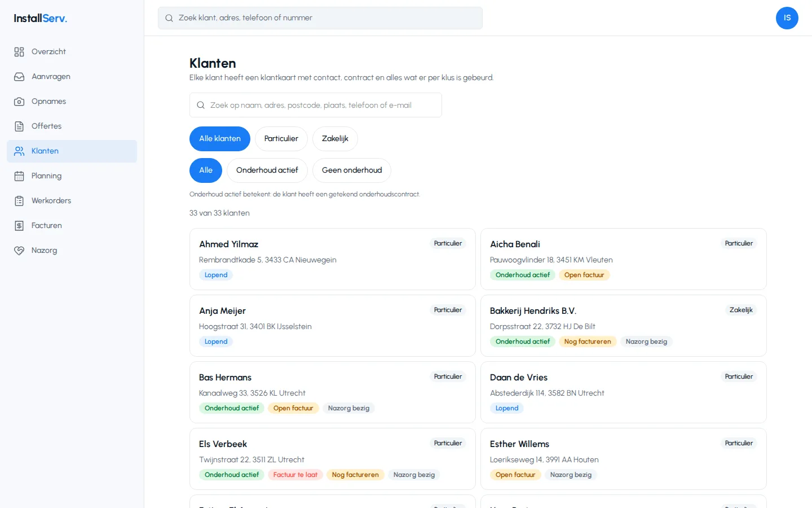812x508 pixels.
Task: Click the '33 van 33 klanten' count text
Action: pyautogui.click(x=219, y=213)
